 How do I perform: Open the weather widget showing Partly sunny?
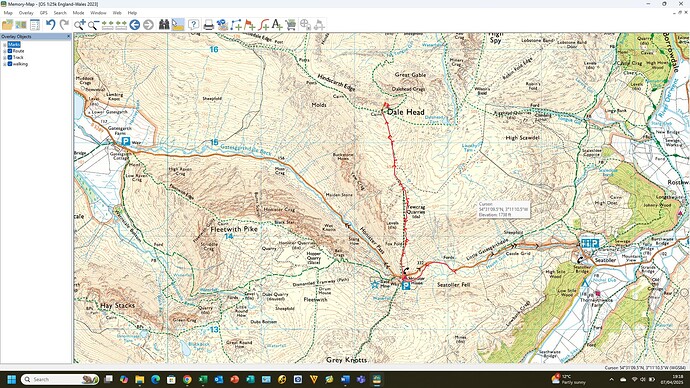(x=569, y=379)
